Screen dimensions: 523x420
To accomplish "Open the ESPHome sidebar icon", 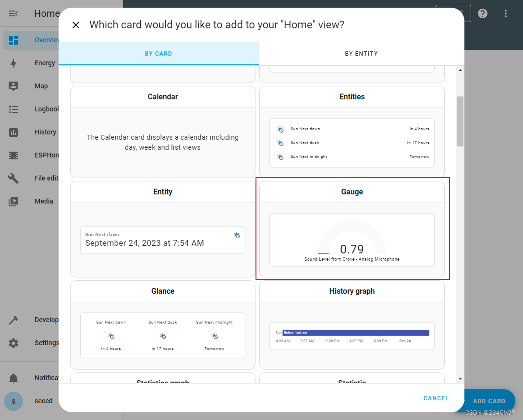I will pyautogui.click(x=13, y=155).
